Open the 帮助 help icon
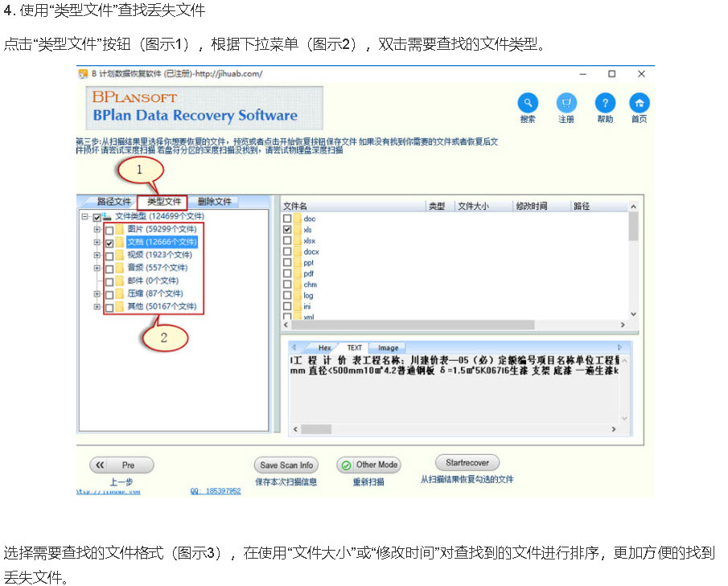Screen dimensions: 728x586 pyautogui.click(x=605, y=103)
